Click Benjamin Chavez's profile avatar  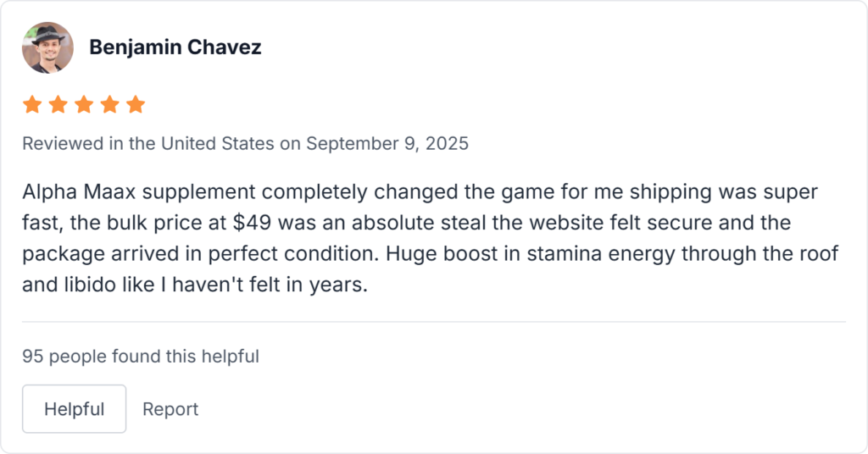point(47,47)
